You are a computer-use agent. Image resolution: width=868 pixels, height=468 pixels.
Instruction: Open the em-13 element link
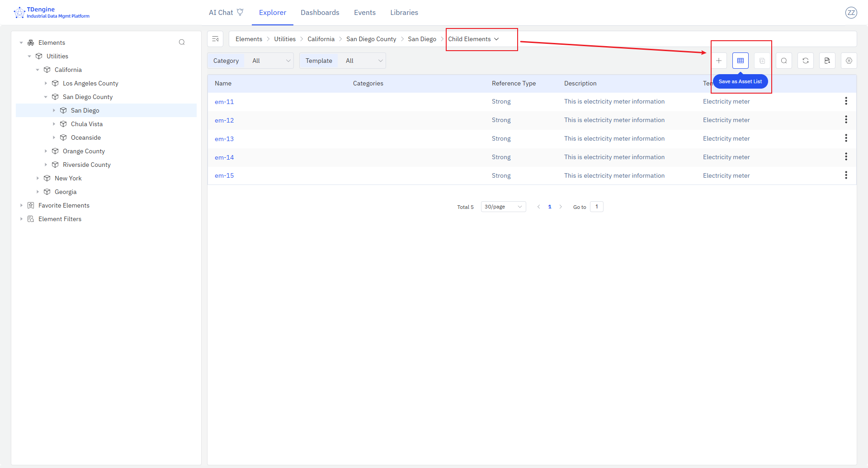tap(224, 139)
